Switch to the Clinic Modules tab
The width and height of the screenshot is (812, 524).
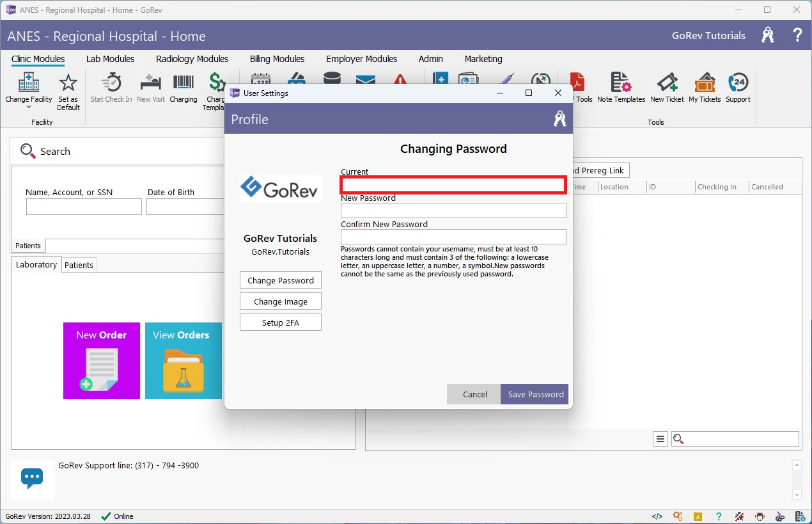pos(38,59)
